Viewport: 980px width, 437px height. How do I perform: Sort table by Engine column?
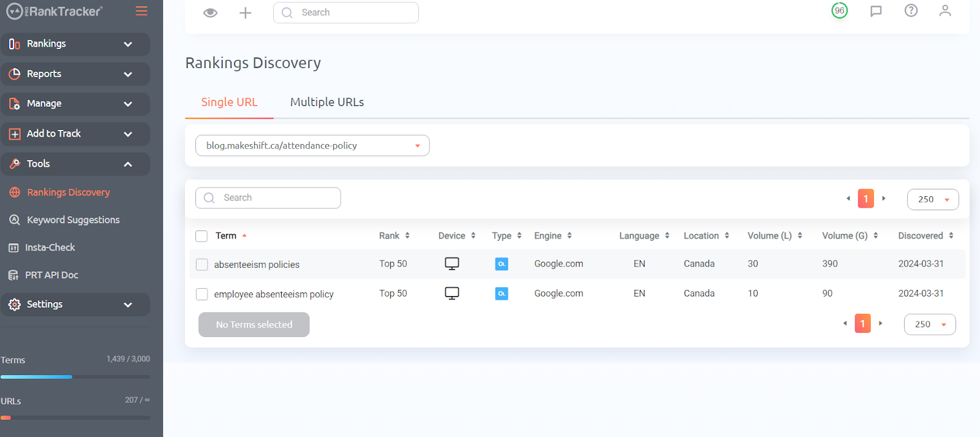553,236
